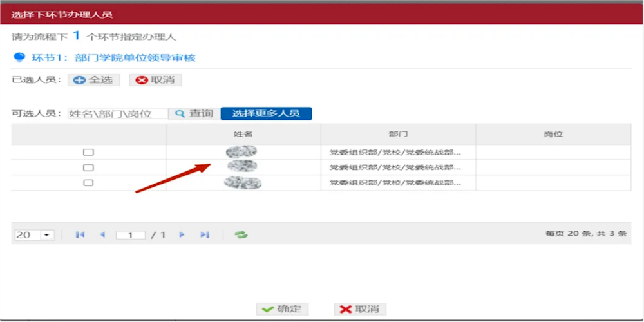Click the 岗位 column header

[553, 135]
